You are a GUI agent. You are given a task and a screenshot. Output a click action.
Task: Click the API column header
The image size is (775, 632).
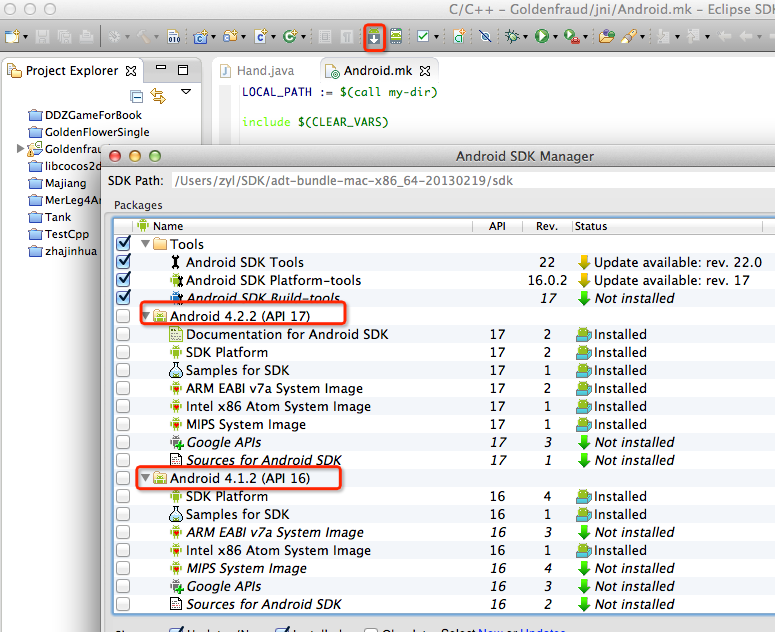point(497,226)
